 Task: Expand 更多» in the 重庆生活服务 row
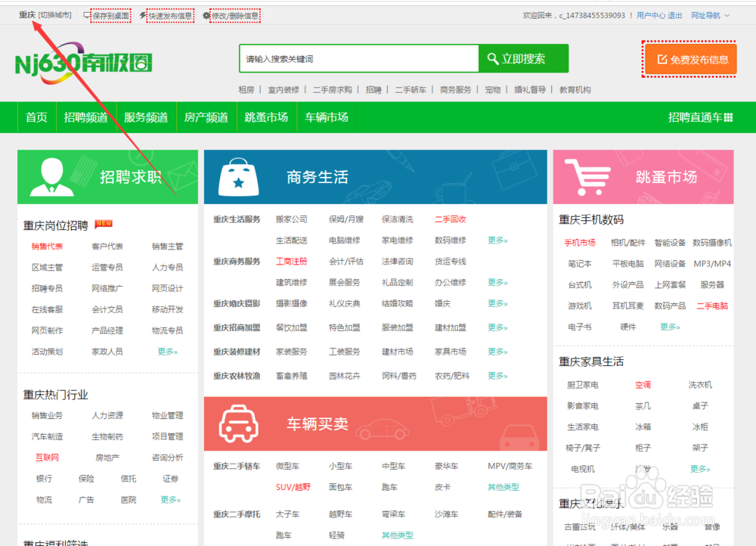(497, 240)
